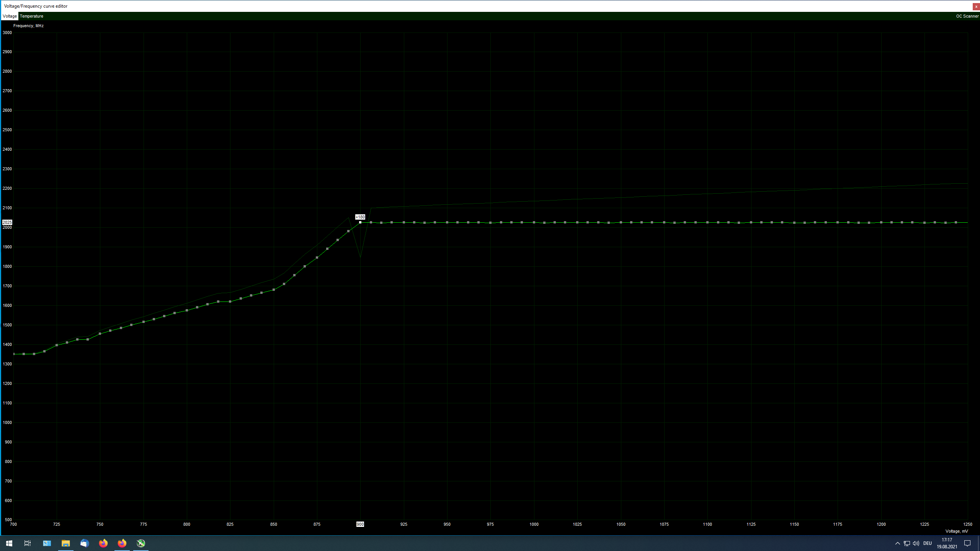The height and width of the screenshot is (551, 980).
Task: Change the DEU keyboard input language
Action: click(x=927, y=543)
